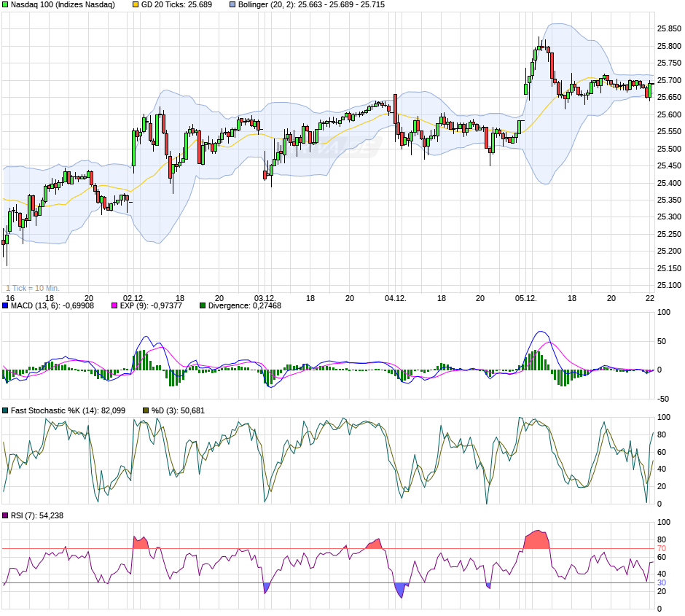
Task: Click the olive %D (3) legend swatch
Action: click(x=146, y=410)
